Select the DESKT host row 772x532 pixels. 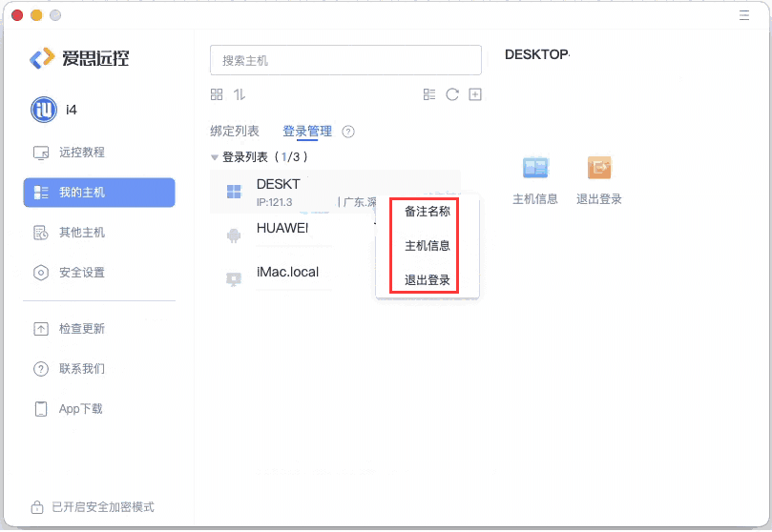coord(335,192)
